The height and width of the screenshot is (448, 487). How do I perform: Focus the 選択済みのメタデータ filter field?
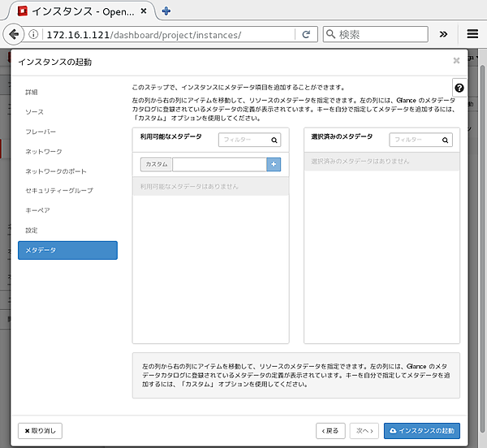tap(420, 140)
